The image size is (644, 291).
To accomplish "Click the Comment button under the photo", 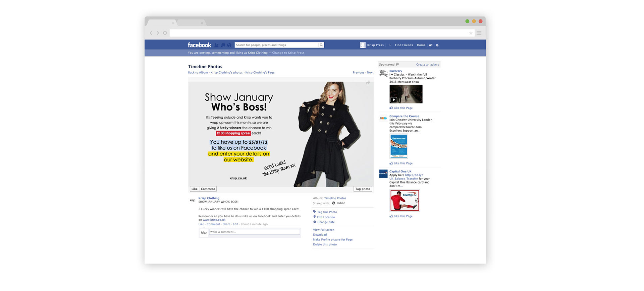I will 208,189.
